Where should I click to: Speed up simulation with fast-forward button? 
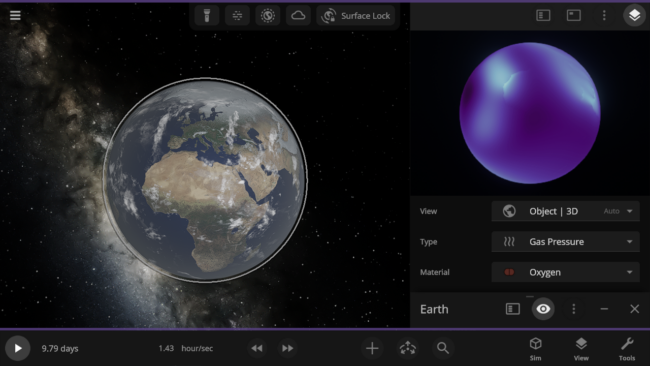(287, 348)
